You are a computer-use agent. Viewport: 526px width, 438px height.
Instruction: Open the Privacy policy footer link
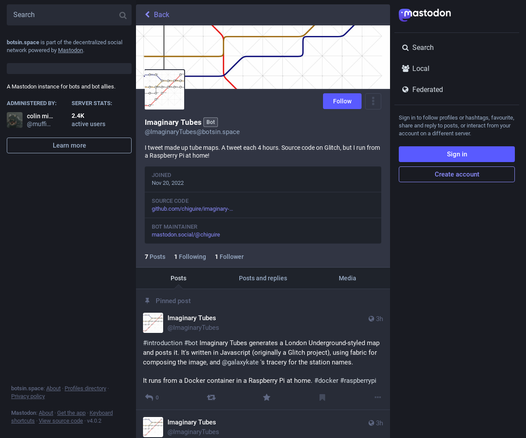(28, 396)
